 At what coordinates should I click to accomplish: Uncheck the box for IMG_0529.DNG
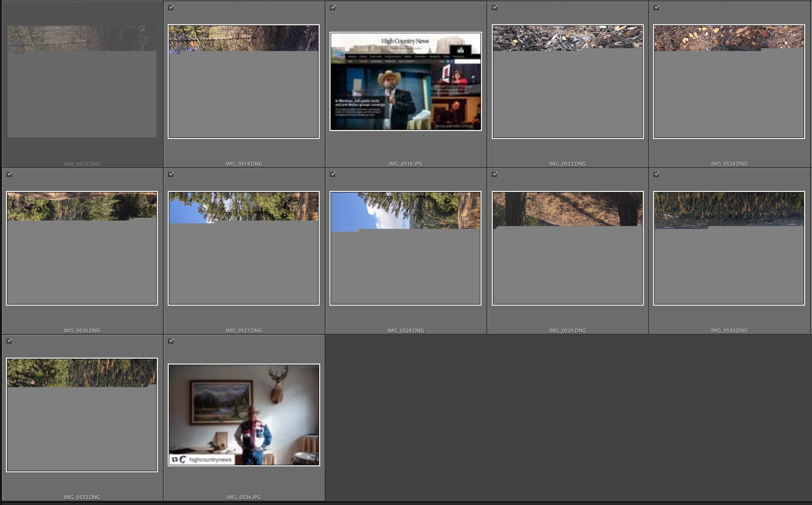(x=495, y=174)
